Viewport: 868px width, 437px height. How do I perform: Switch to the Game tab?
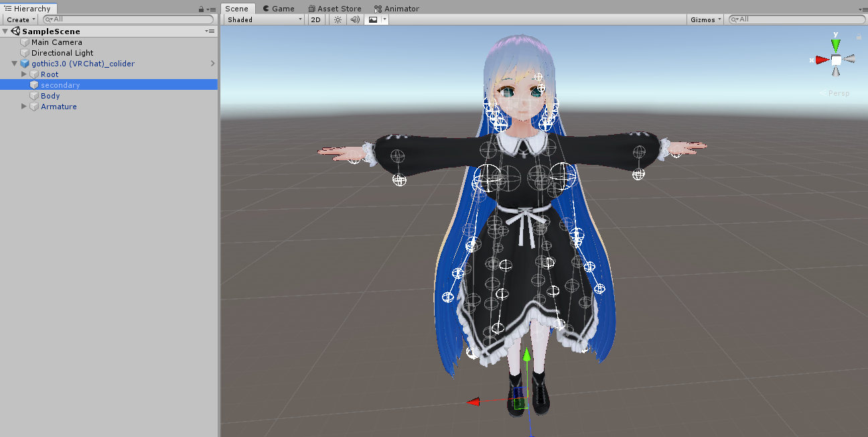coord(278,9)
